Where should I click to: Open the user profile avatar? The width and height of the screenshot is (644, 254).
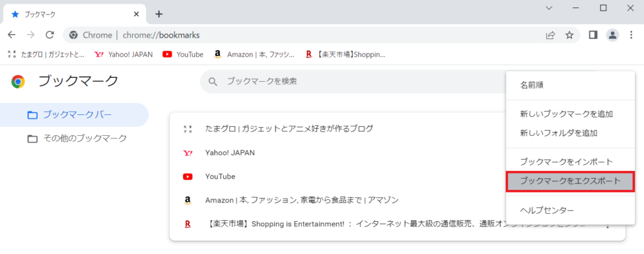point(612,35)
